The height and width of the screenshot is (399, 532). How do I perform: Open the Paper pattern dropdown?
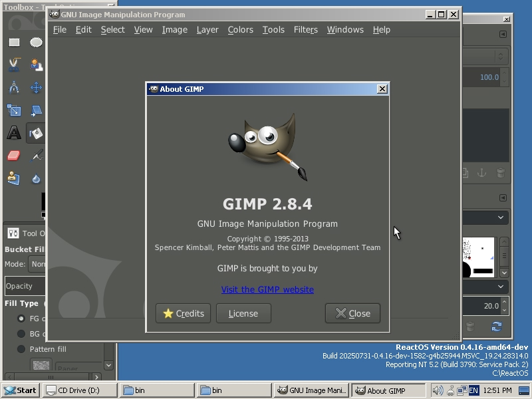(x=107, y=365)
